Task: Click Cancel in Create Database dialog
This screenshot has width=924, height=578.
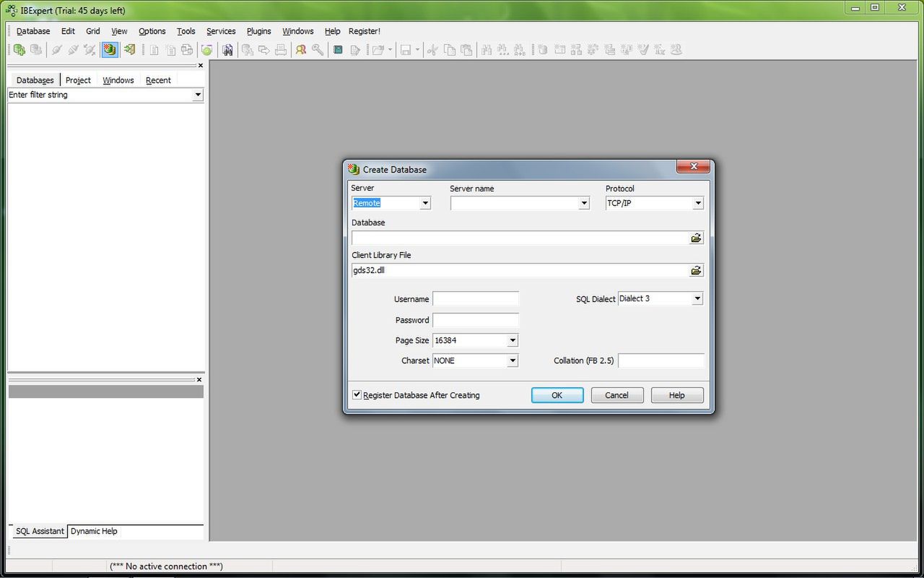Action: tap(617, 395)
